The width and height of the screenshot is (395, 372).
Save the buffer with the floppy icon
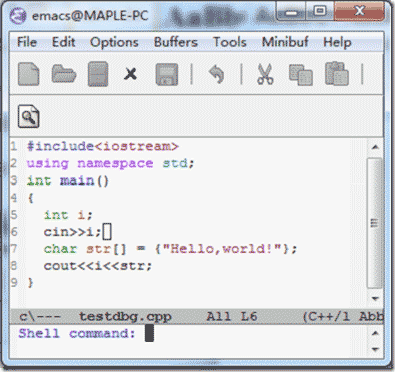(167, 74)
